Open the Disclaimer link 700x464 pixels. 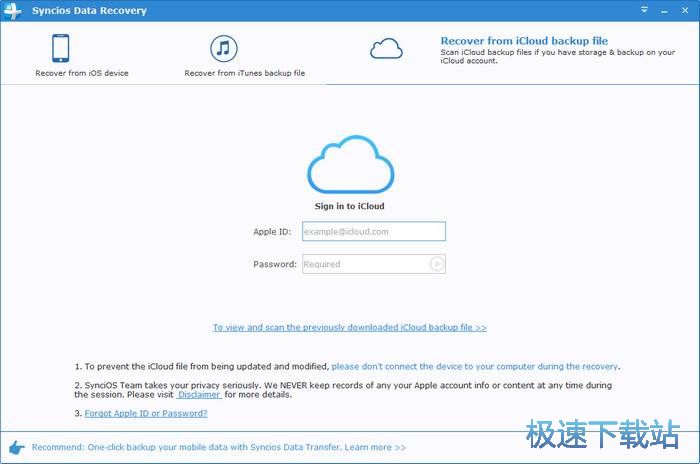[x=199, y=395]
